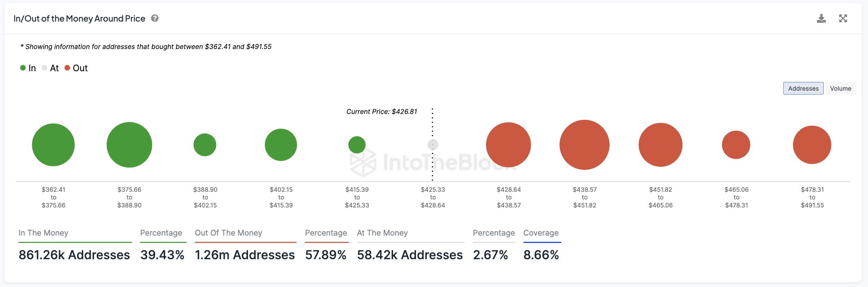Toggle the At legend series
The height and width of the screenshot is (287, 868).
(50, 68)
